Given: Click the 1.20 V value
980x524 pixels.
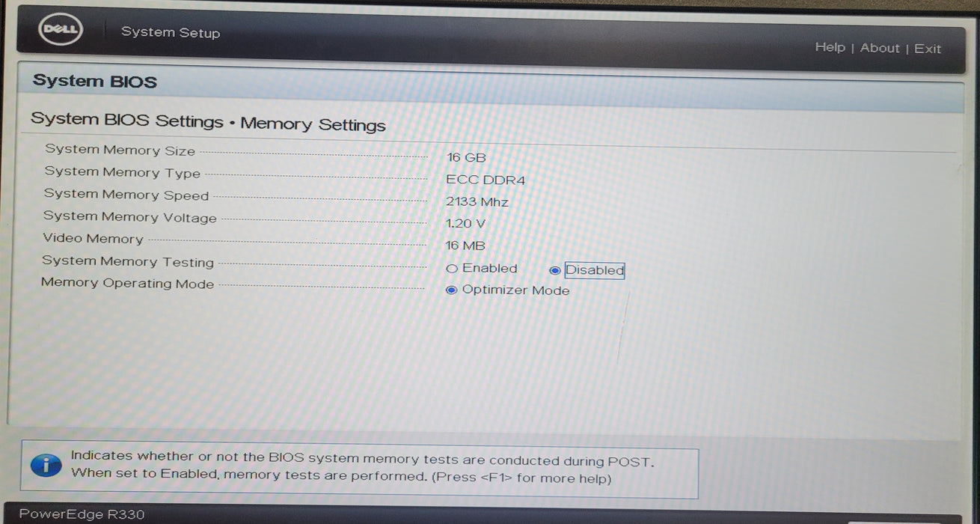Looking at the screenshot, I should click(x=465, y=223).
